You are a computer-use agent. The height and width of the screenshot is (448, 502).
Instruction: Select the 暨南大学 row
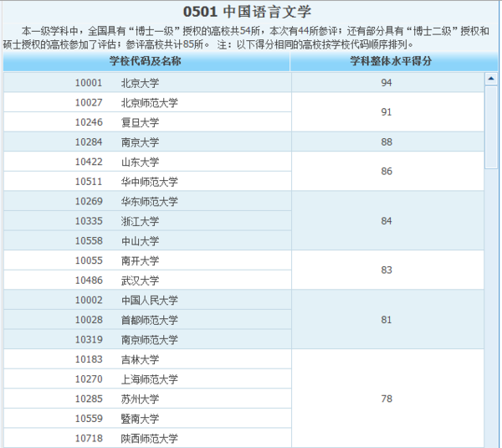pos(147,418)
